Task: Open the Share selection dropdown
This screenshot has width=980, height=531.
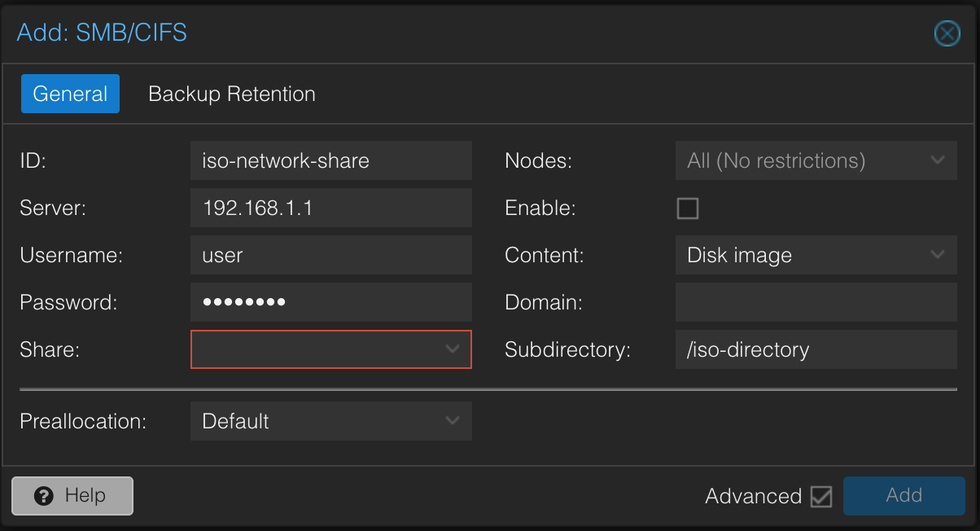Action: (x=330, y=349)
